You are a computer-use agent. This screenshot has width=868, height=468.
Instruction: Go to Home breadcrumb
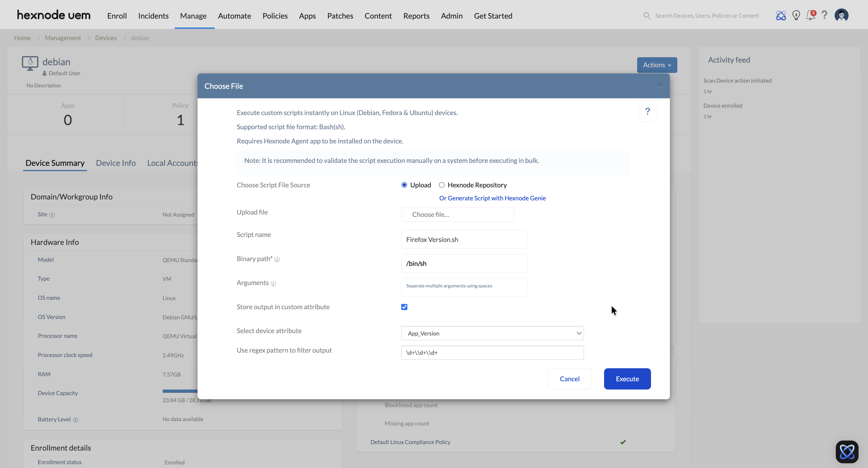pos(22,38)
